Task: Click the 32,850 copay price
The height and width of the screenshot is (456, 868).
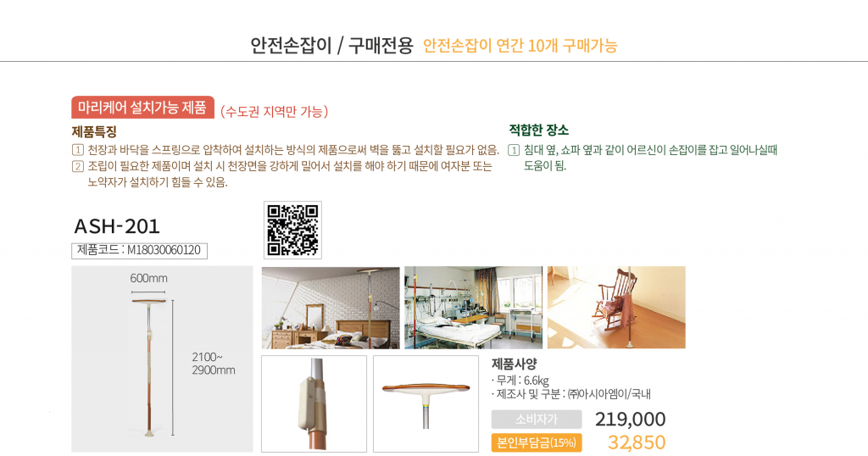Action: coord(637,442)
